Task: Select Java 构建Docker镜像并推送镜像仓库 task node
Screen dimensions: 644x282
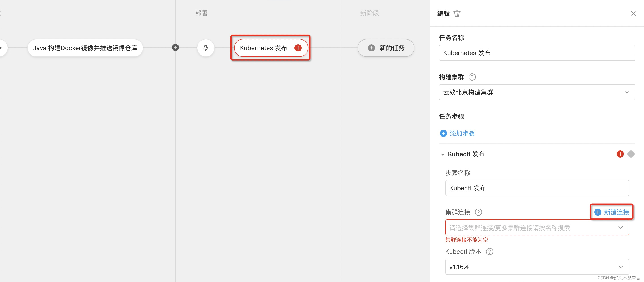Action: coord(85,48)
